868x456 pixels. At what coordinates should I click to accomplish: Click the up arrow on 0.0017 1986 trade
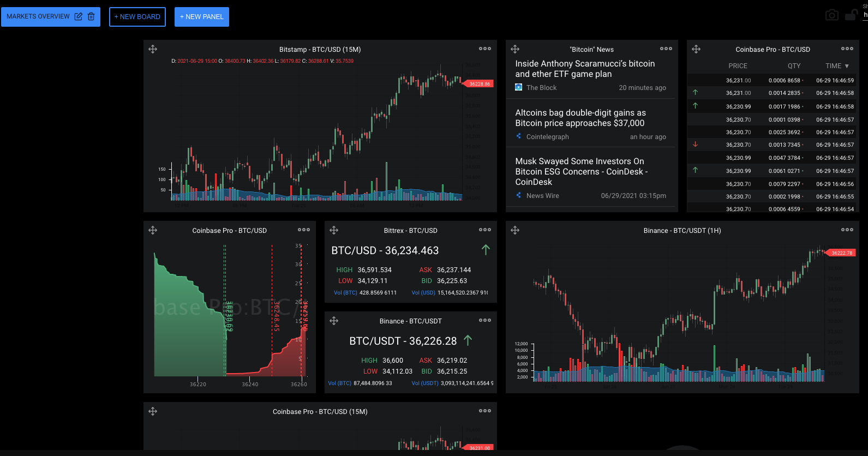pos(695,106)
